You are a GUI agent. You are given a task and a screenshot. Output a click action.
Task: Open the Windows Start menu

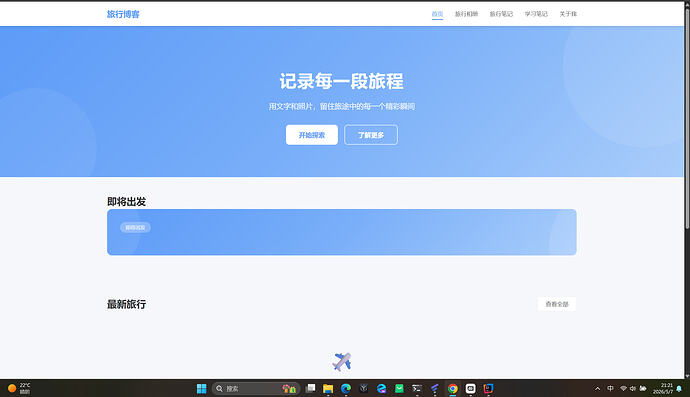pos(202,388)
